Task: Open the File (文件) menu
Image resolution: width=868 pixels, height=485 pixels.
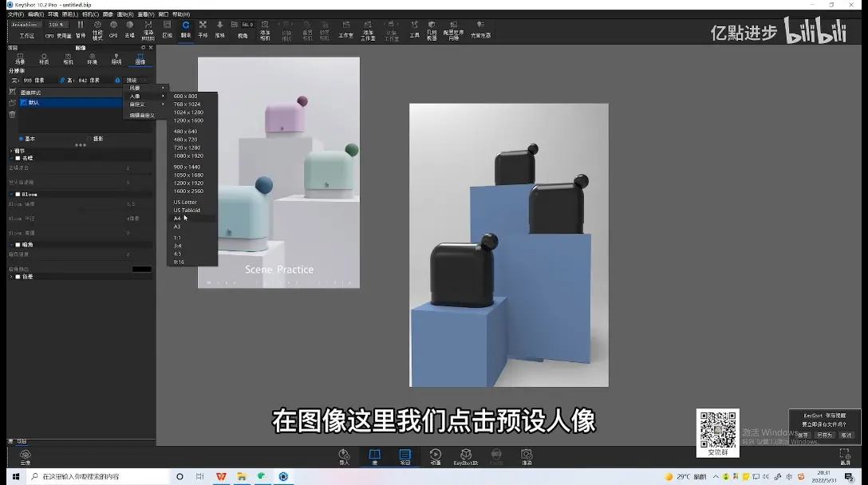Action: click(x=15, y=14)
